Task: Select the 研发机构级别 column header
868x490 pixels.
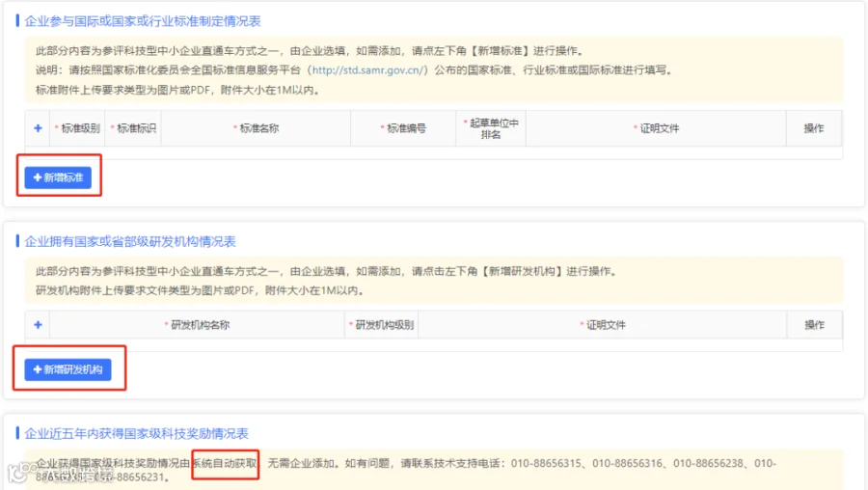Action: pos(381,325)
